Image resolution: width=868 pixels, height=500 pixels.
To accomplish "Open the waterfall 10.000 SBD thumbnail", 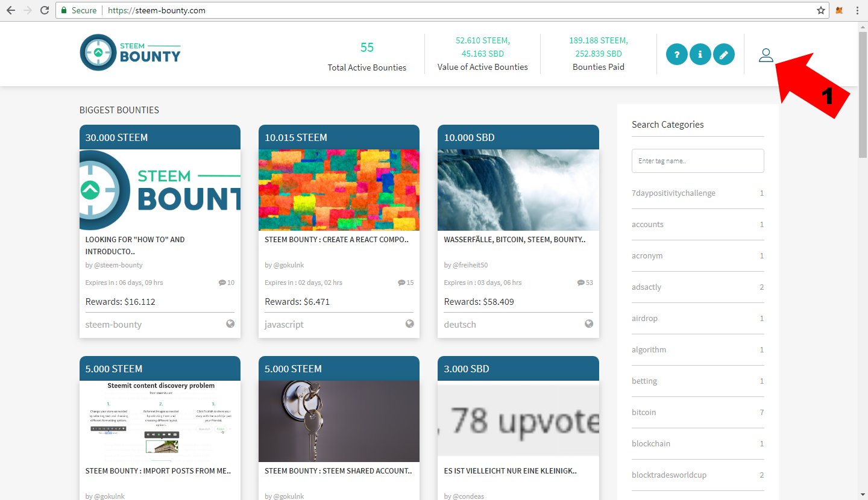I will coord(518,190).
